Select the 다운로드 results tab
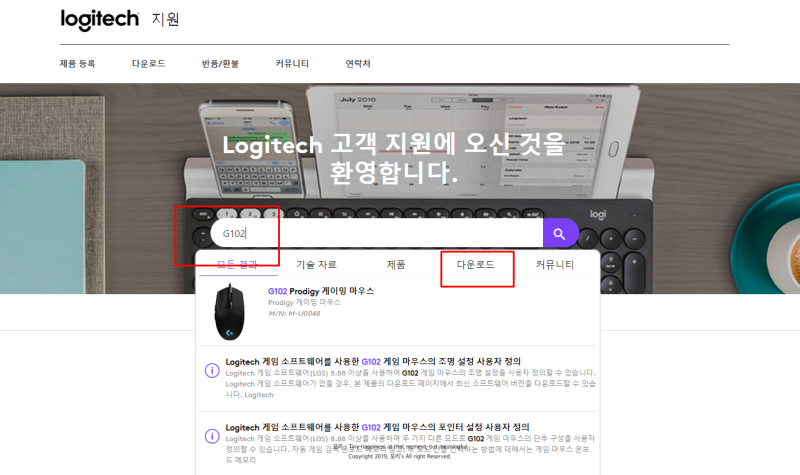The height and width of the screenshot is (475, 800). tap(476, 264)
